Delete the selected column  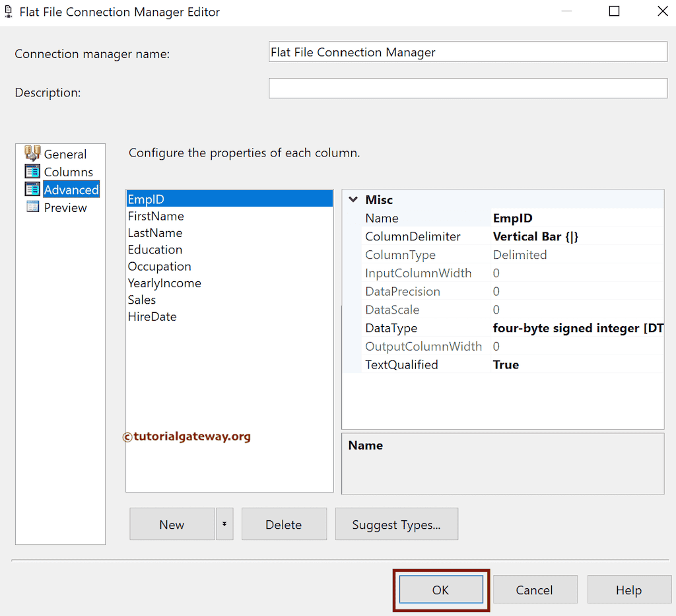pos(284,524)
